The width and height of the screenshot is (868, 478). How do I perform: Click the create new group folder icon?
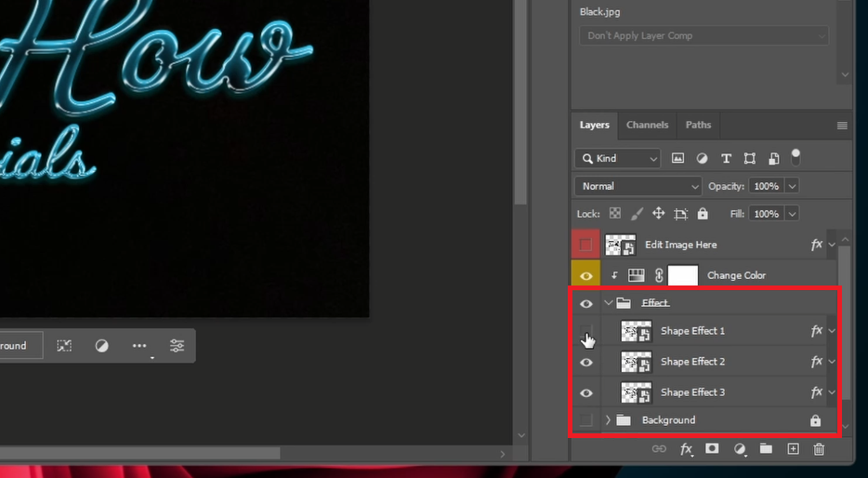pos(766,449)
